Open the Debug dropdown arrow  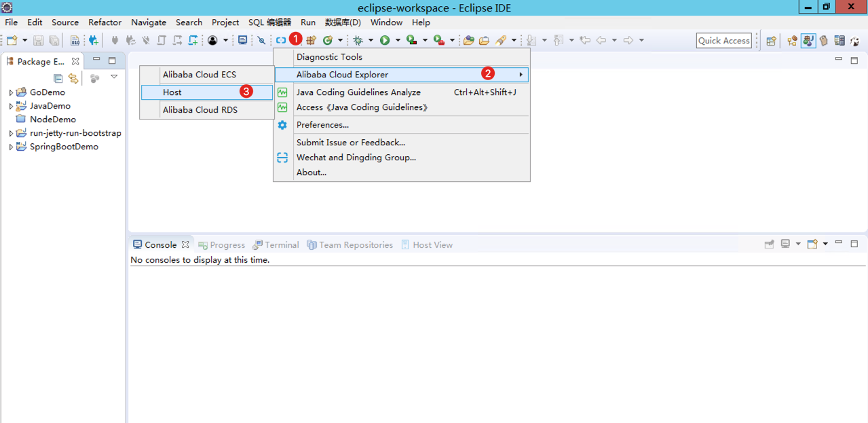point(371,41)
